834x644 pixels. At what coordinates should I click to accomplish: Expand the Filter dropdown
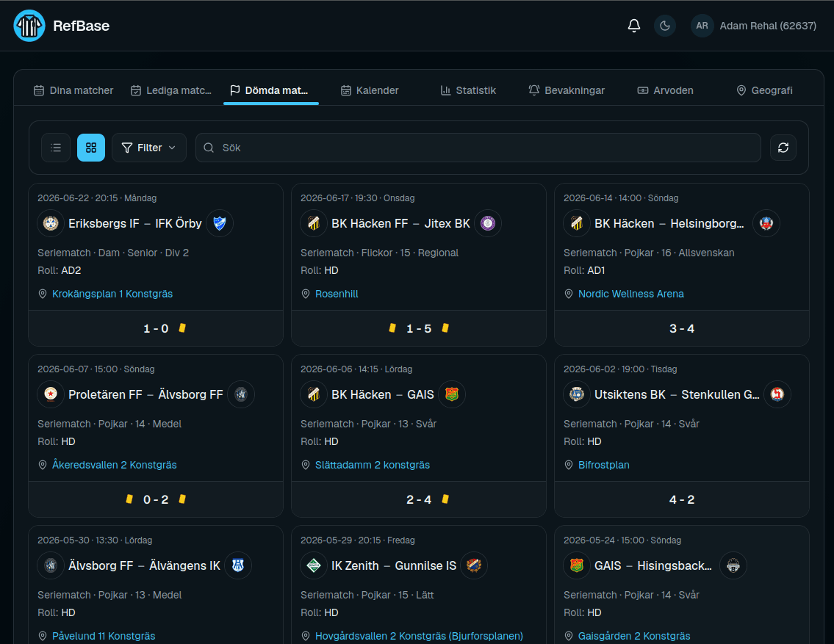click(149, 148)
